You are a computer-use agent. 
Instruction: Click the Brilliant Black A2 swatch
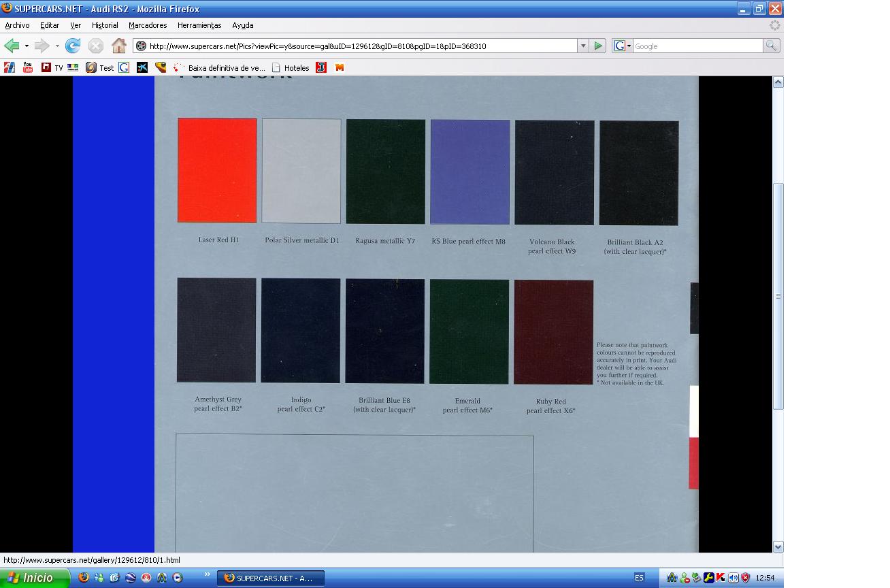click(x=639, y=173)
